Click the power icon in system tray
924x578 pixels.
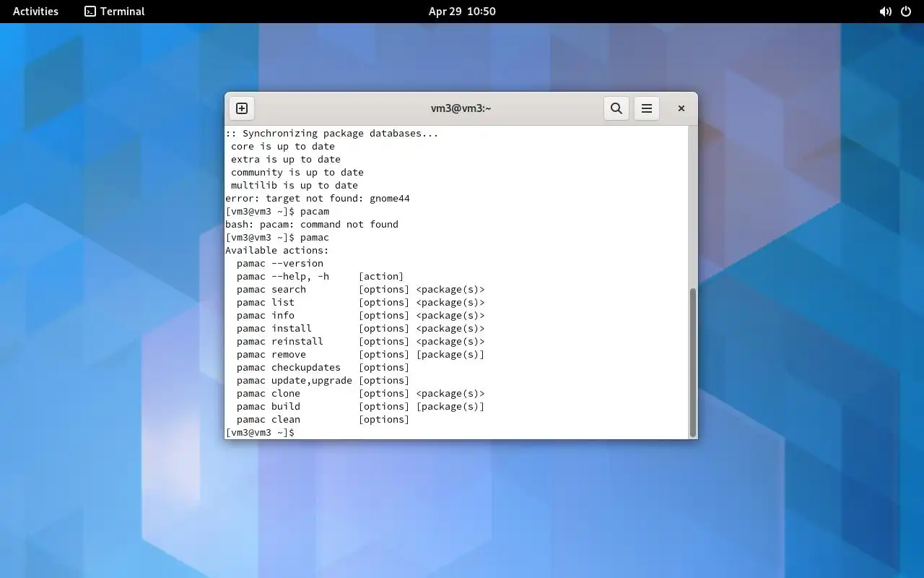[907, 12]
